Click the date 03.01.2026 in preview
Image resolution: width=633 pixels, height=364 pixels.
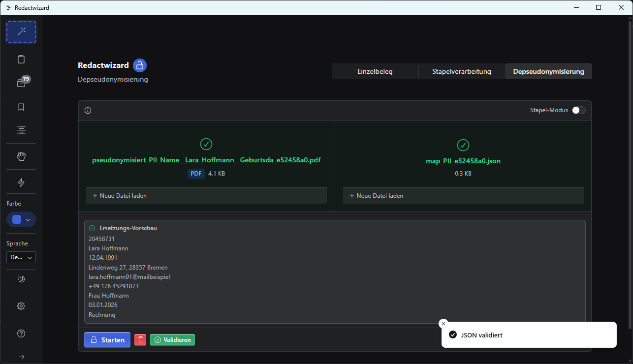click(x=103, y=305)
